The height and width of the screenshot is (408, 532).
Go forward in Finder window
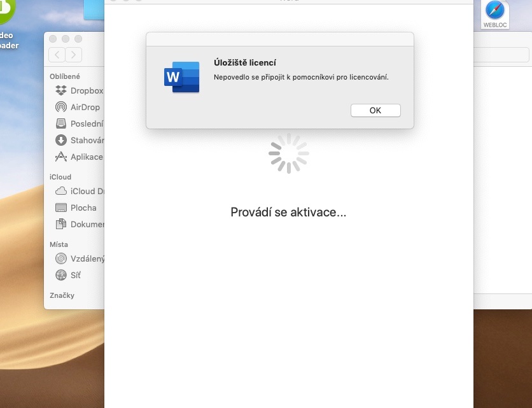(74, 55)
